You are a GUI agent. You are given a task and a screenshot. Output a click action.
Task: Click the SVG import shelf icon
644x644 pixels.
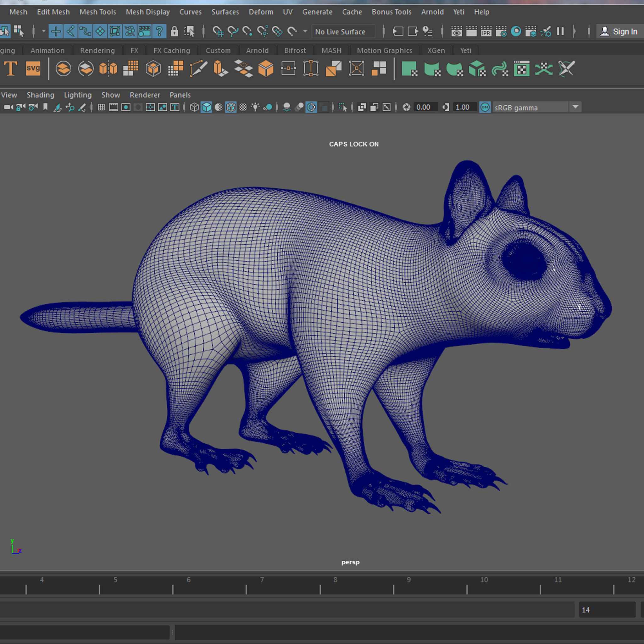click(x=33, y=69)
